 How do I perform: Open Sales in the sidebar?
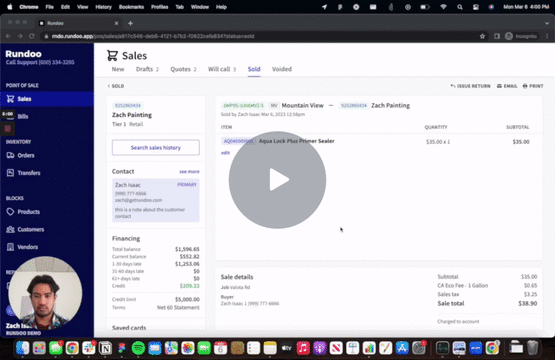click(x=47, y=99)
